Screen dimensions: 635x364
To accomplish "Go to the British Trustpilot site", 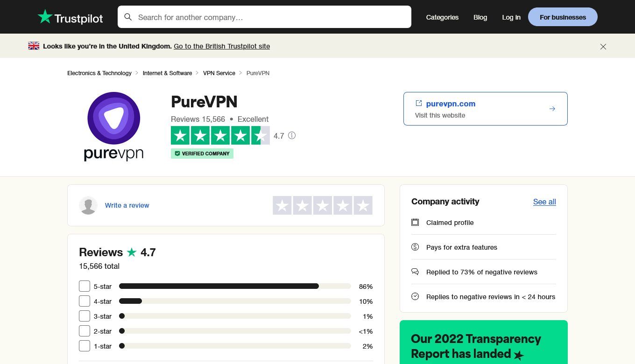I will click(222, 46).
